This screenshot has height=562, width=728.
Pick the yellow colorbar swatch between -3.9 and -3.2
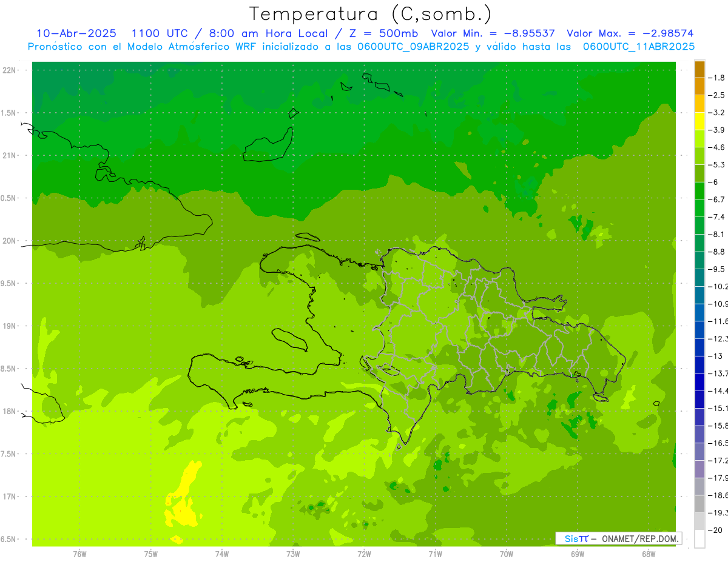(699, 121)
